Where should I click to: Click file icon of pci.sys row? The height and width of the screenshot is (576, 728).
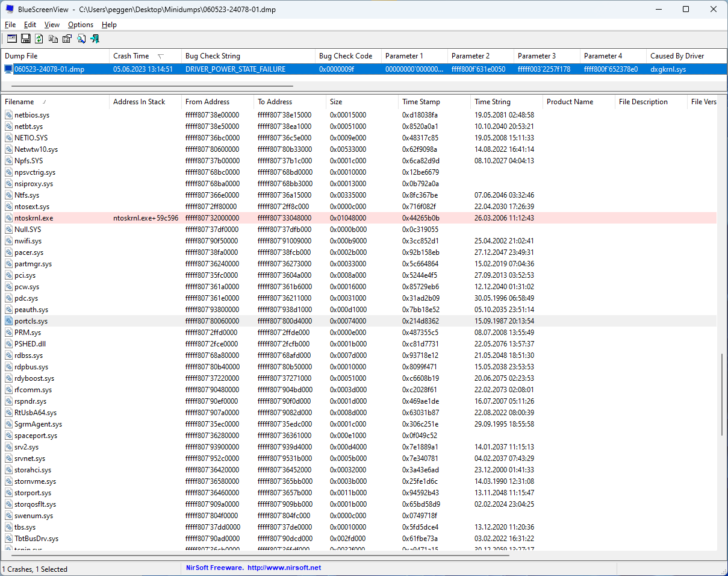(x=9, y=275)
